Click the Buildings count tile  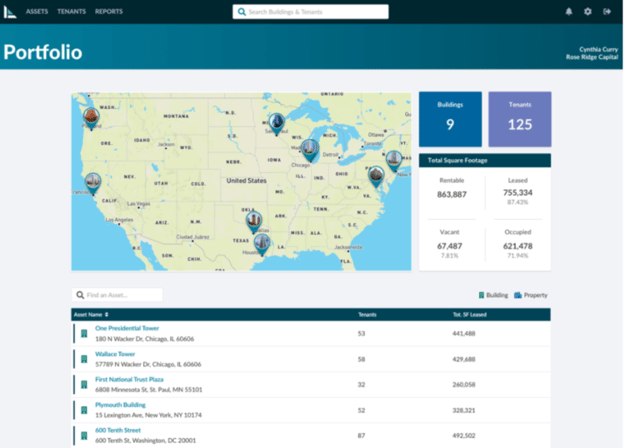click(x=450, y=119)
